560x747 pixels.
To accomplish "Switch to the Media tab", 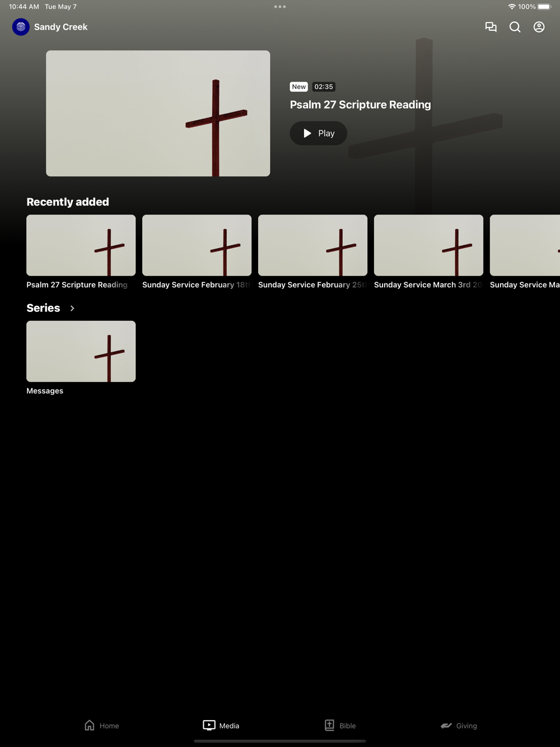I will click(x=221, y=726).
